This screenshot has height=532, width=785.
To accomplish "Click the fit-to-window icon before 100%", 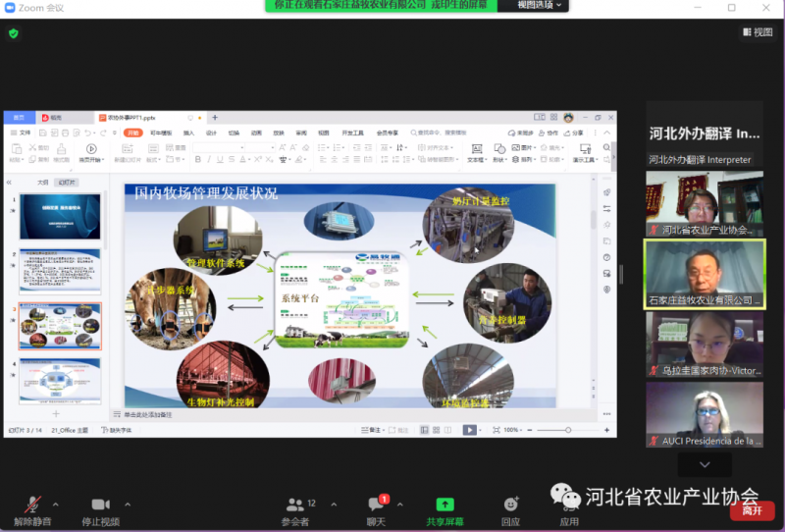I will [497, 430].
